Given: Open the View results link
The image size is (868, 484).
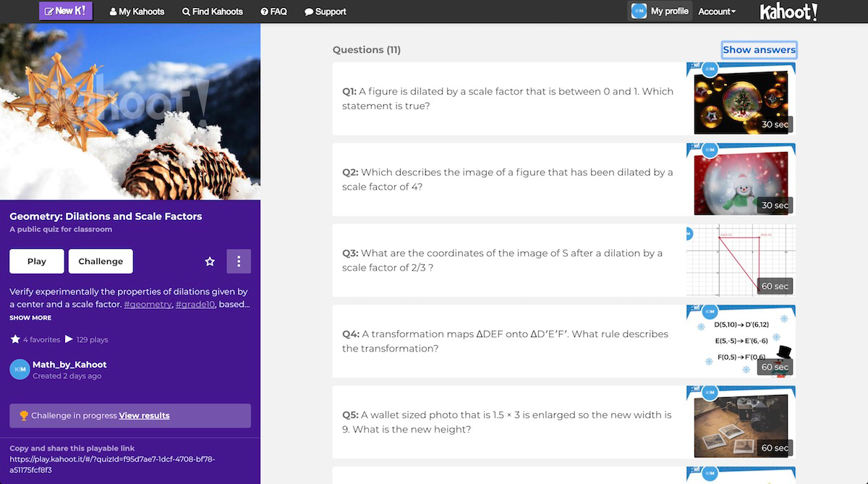Looking at the screenshot, I should pos(145,415).
